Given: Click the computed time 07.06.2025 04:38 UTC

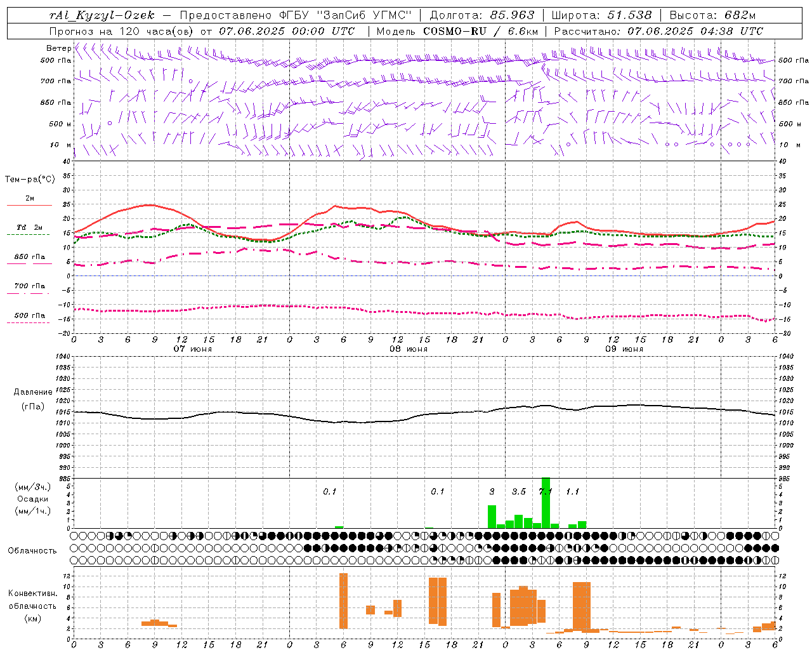Looking at the screenshot, I should click(x=695, y=31).
